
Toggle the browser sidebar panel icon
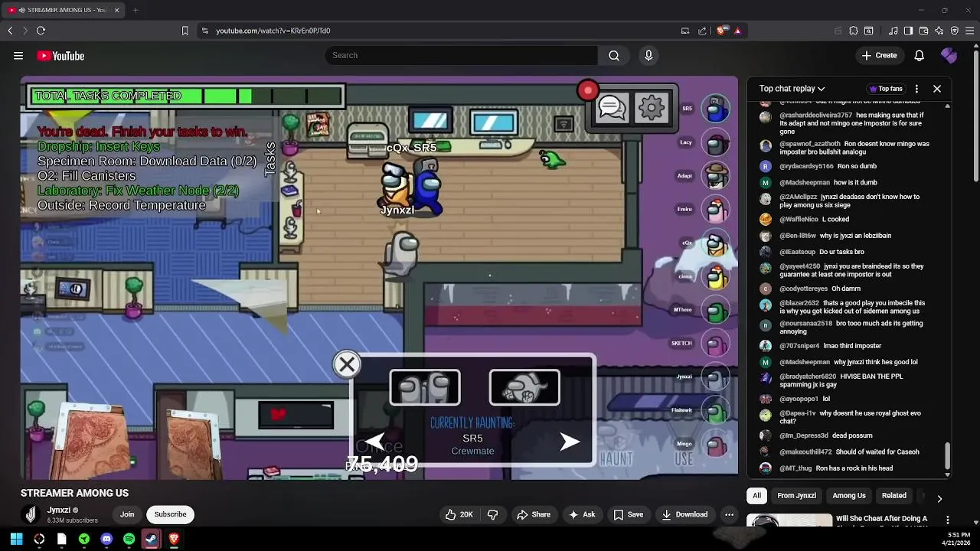tap(908, 31)
